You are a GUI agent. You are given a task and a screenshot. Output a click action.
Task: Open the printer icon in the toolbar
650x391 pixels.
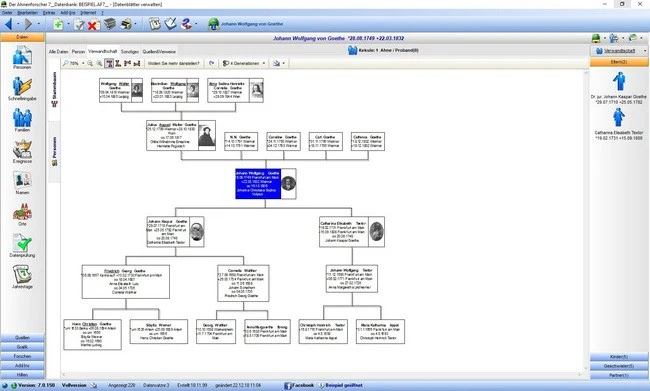[126, 24]
